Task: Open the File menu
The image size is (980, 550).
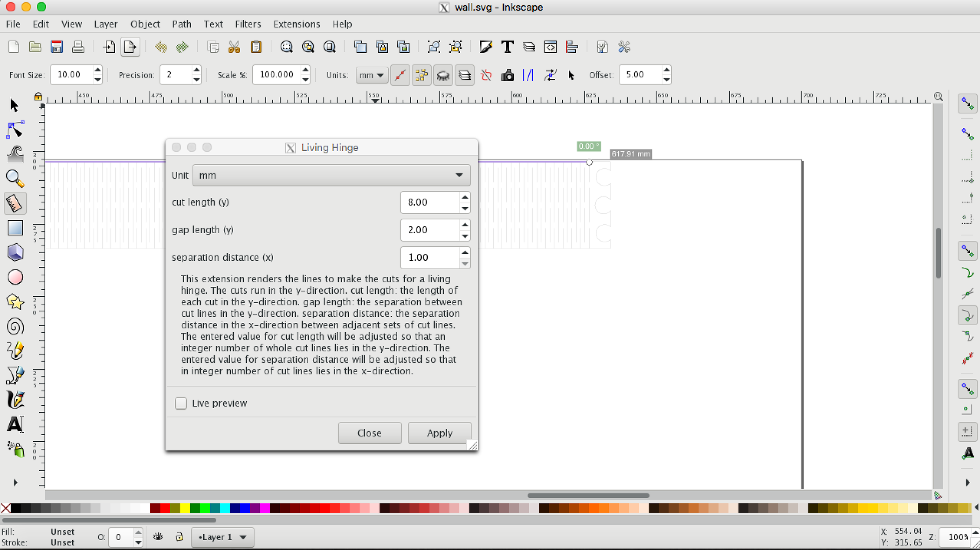Action: (x=13, y=24)
